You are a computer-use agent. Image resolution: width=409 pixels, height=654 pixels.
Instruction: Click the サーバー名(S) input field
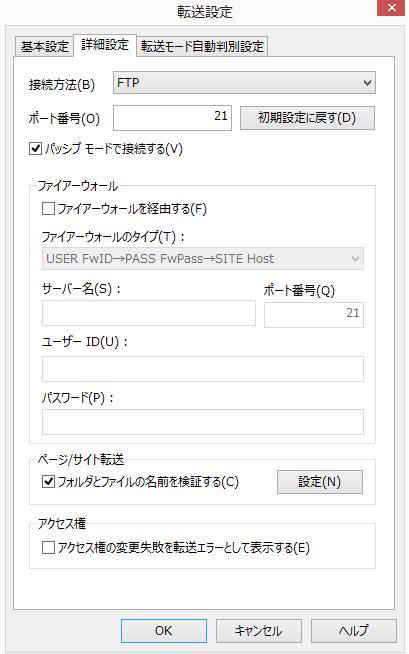(x=149, y=313)
